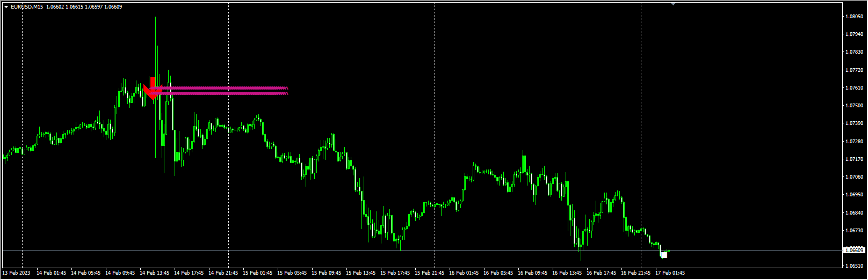
Task: Click the price scale value 1.07830
Action: point(854,52)
